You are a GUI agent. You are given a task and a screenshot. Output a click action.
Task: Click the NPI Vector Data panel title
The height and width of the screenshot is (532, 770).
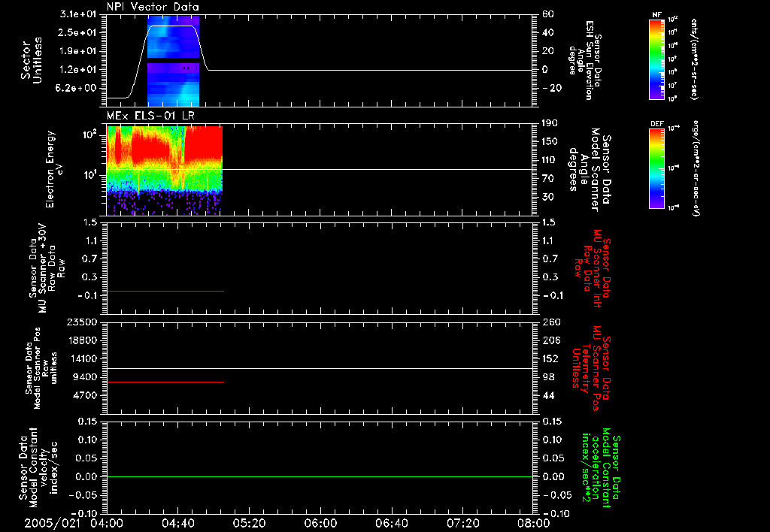coord(153,7)
